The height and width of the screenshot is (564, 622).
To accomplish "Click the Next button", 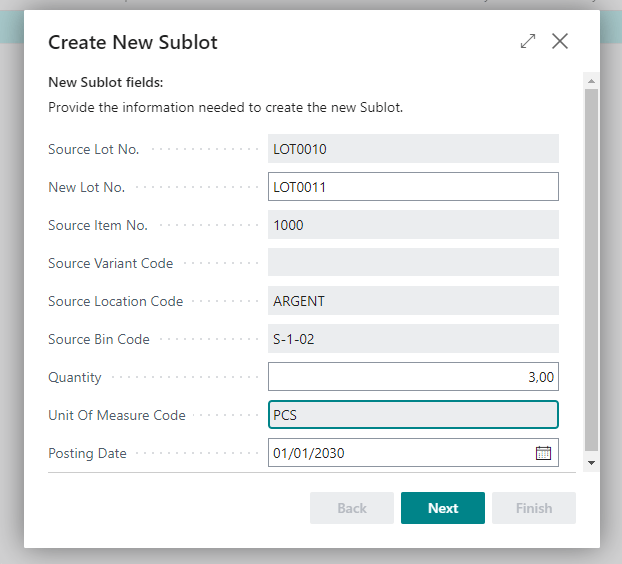I will 442,508.
